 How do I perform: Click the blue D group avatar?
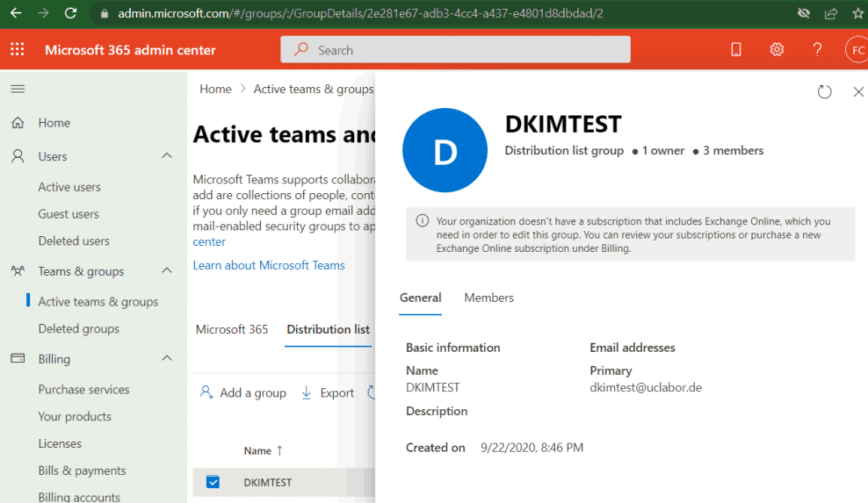click(x=445, y=150)
